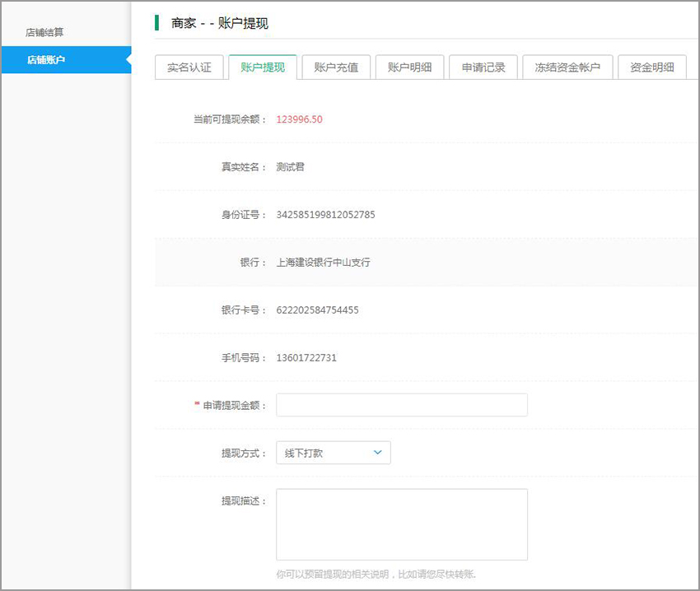Image resolution: width=700 pixels, height=591 pixels.
Task: Switch to the 实名认证 tab
Action: 189,67
